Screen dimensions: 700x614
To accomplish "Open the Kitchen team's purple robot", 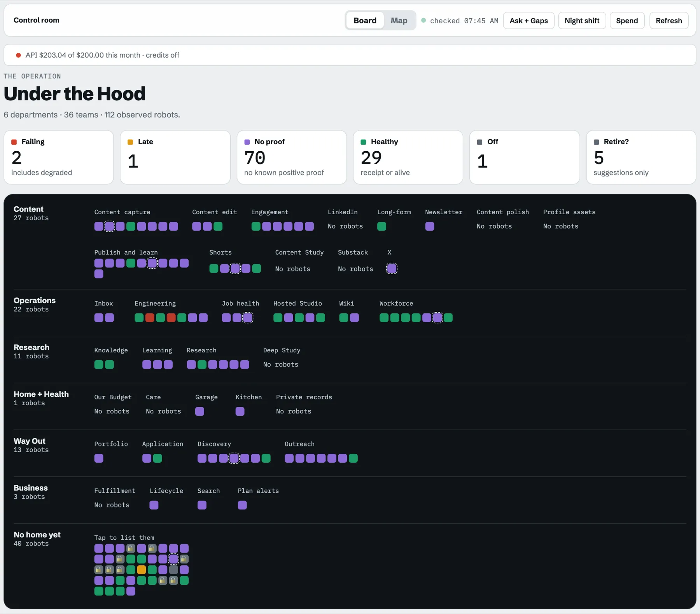I will 240,411.
